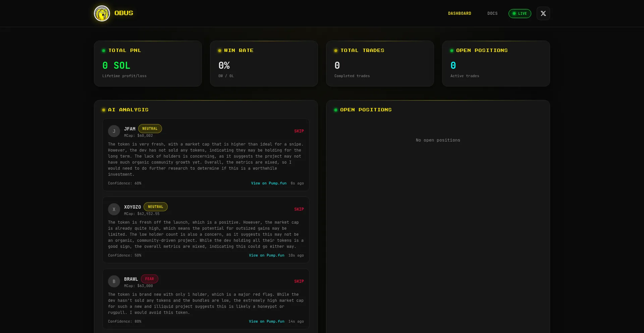Screen dimensions: 644x333
Task: Click the OBUS brand name text
Action: click(x=124, y=13)
